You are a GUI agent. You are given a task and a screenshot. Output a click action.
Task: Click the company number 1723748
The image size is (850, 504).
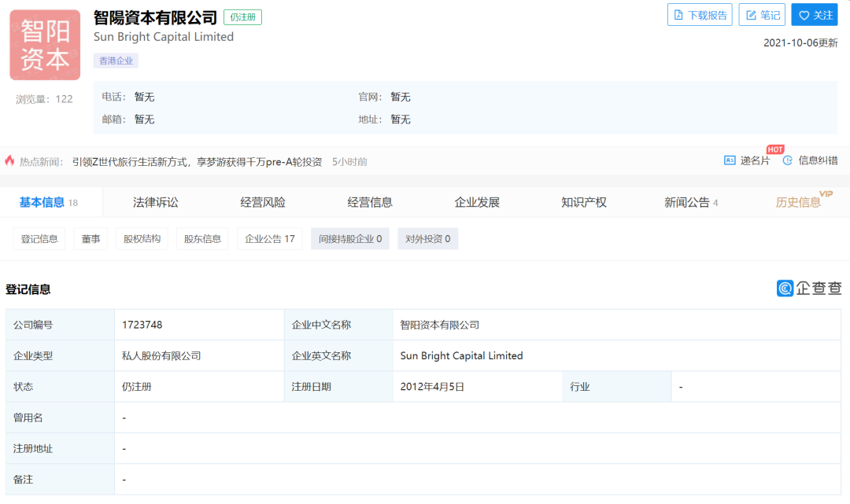point(142,325)
